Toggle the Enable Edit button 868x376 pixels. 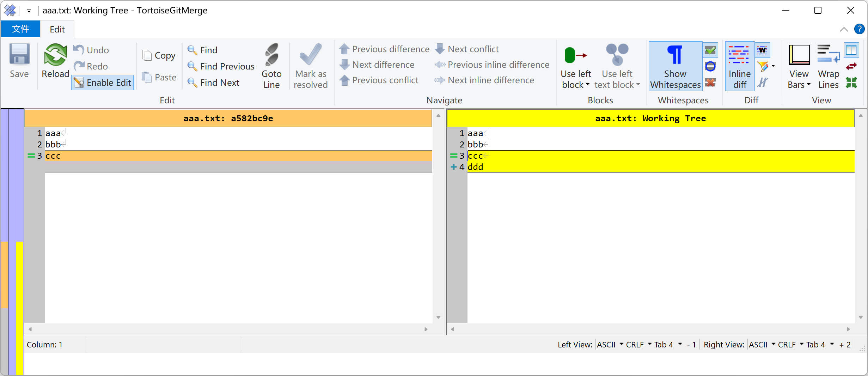[x=103, y=83]
